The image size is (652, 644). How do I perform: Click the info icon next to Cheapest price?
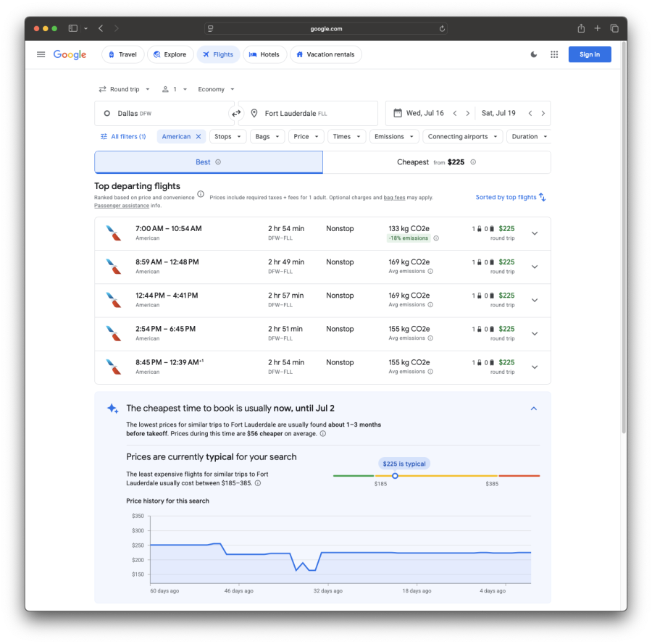point(473,162)
